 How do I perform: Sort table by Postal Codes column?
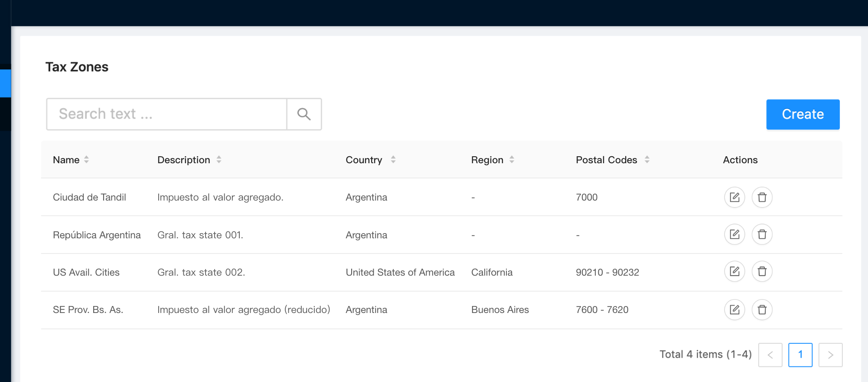pyautogui.click(x=646, y=160)
